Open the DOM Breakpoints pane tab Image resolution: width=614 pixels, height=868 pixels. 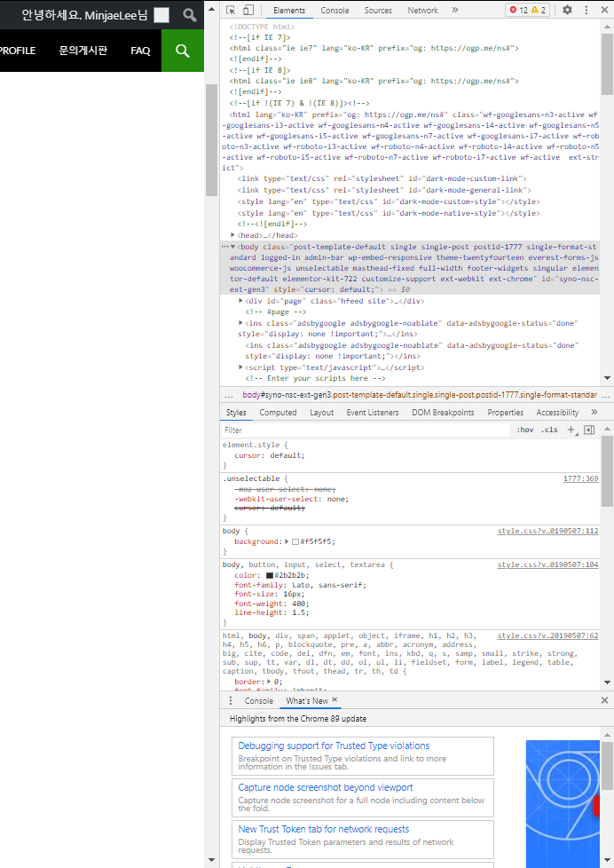point(443,413)
